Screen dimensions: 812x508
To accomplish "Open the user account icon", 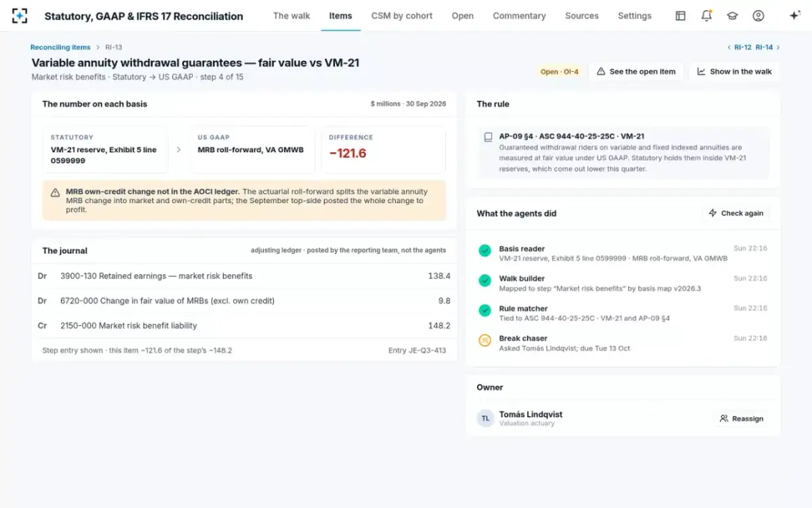I will pyautogui.click(x=758, y=16).
